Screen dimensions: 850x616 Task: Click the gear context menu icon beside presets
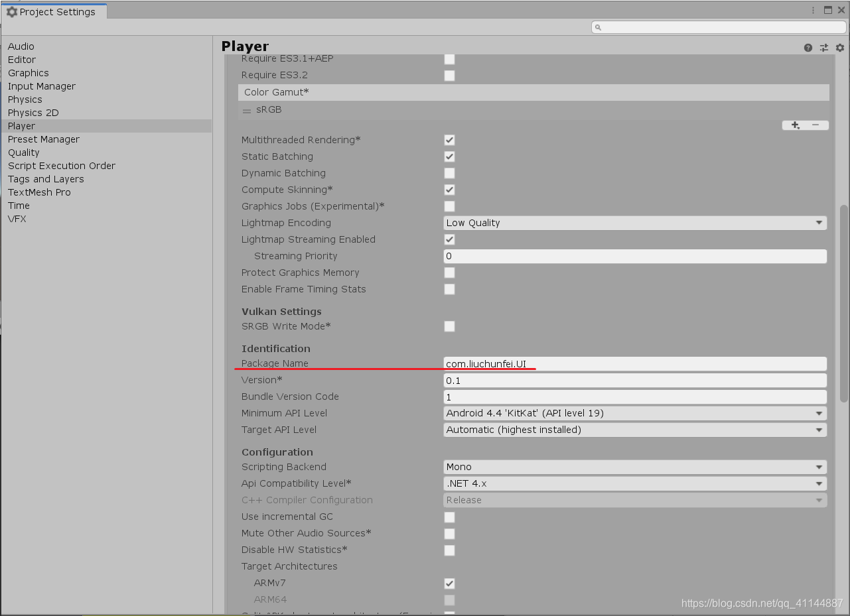[839, 47]
